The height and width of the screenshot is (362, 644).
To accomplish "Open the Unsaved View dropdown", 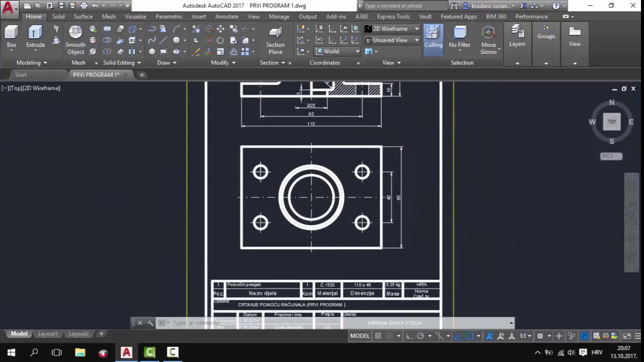I will [392, 40].
